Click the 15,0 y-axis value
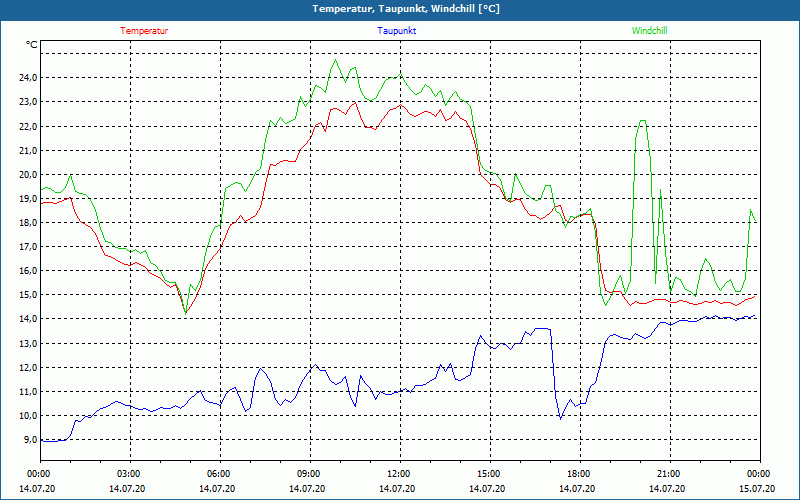 coord(26,295)
